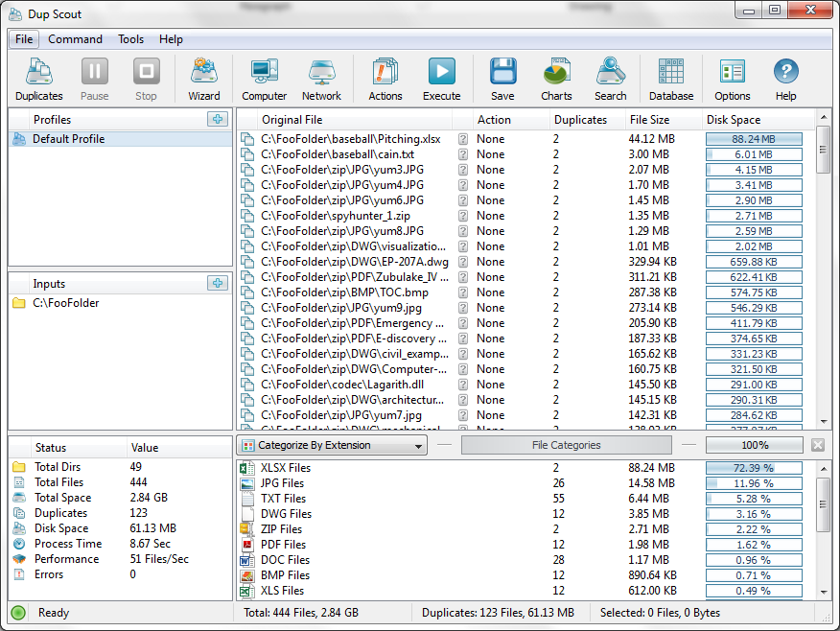Click the File Categories button
The image size is (840, 631).
(567, 445)
